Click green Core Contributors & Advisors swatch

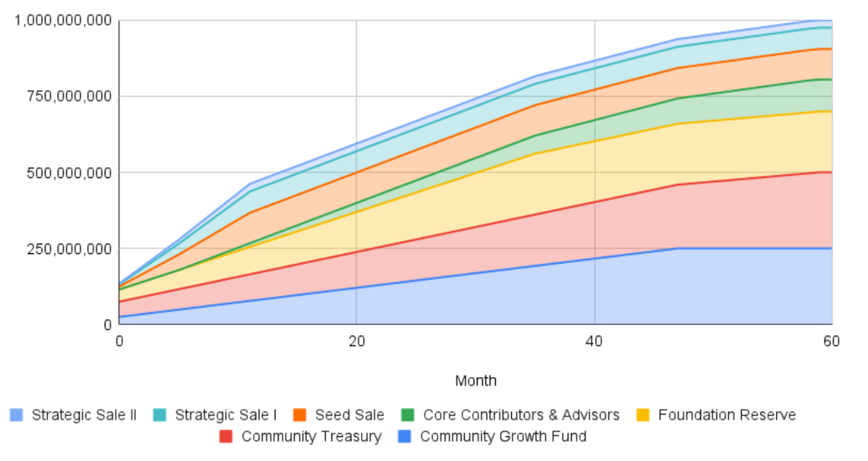click(408, 415)
